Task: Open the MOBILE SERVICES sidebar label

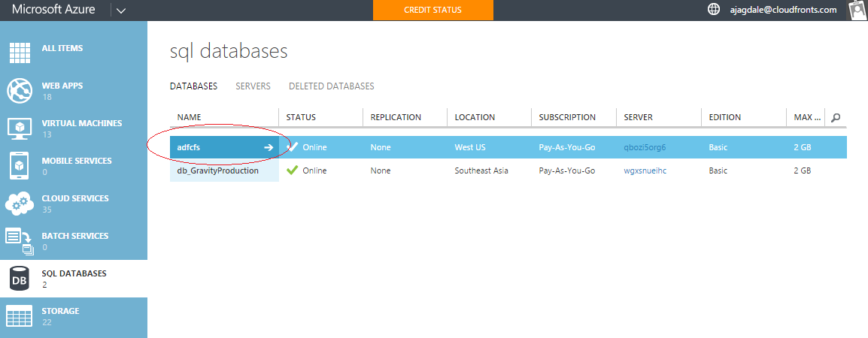Action: 77,161
